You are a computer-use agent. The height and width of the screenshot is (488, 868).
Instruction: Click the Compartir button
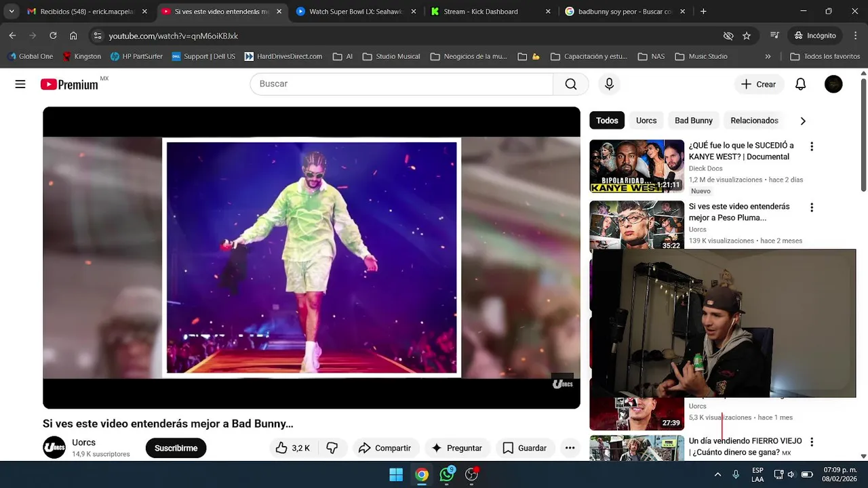point(385,448)
